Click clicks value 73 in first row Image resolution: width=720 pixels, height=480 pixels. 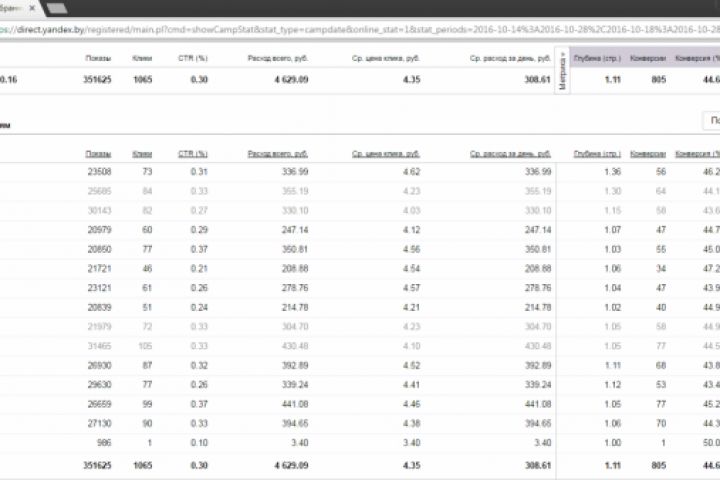pyautogui.click(x=147, y=172)
